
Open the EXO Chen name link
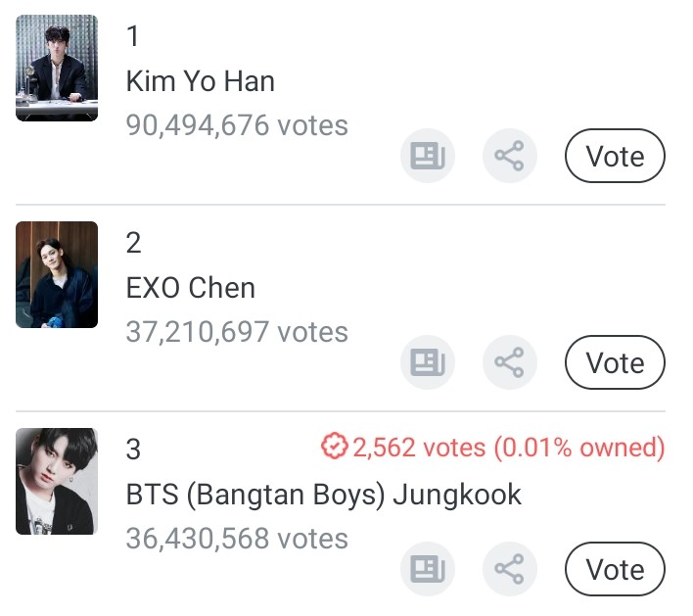[191, 288]
